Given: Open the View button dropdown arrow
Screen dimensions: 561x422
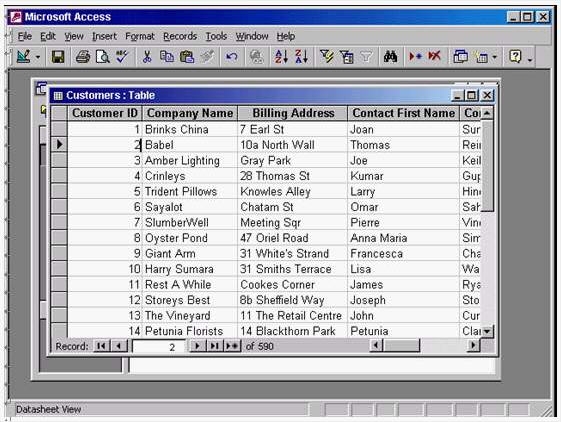Looking at the screenshot, I should [38, 57].
